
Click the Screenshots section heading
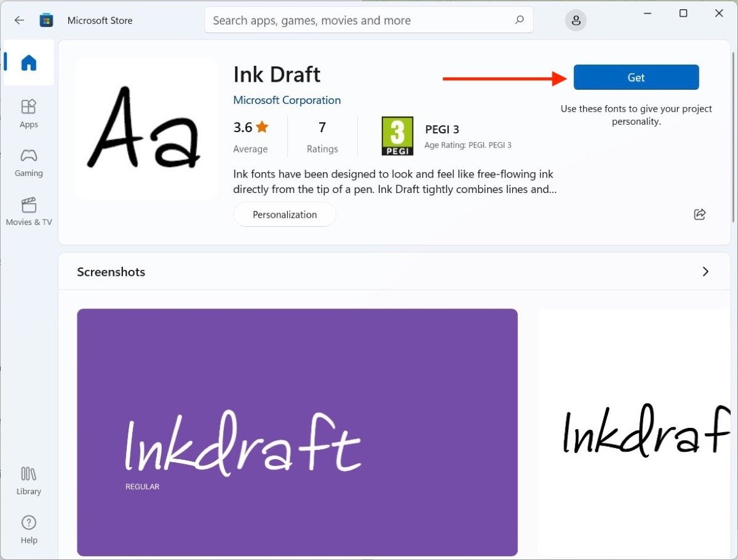tap(111, 272)
